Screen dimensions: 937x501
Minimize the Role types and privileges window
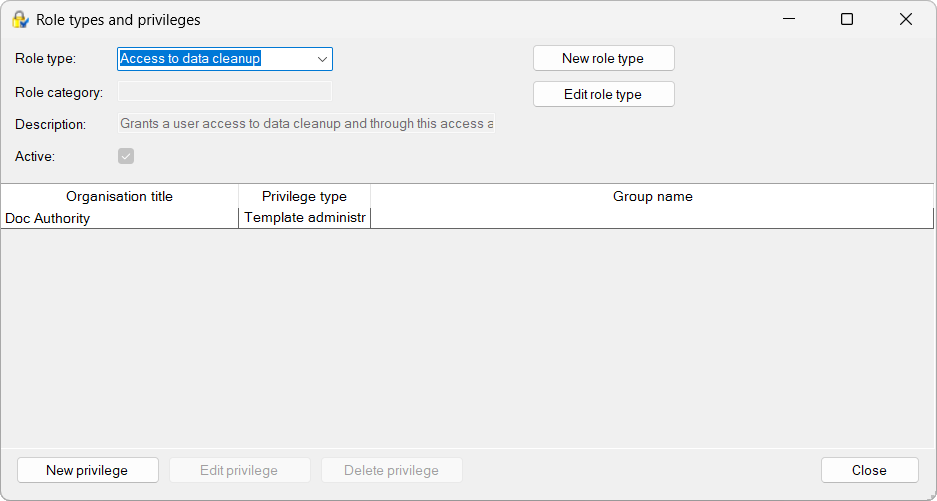(789, 19)
